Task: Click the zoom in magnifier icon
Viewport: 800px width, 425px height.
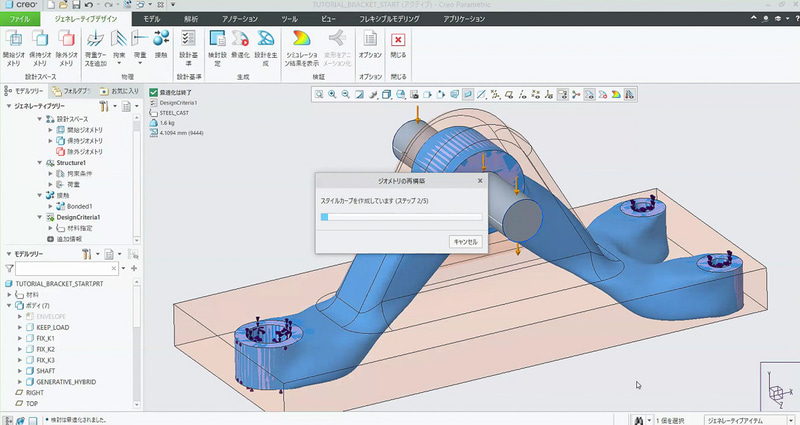Action: coord(333,95)
